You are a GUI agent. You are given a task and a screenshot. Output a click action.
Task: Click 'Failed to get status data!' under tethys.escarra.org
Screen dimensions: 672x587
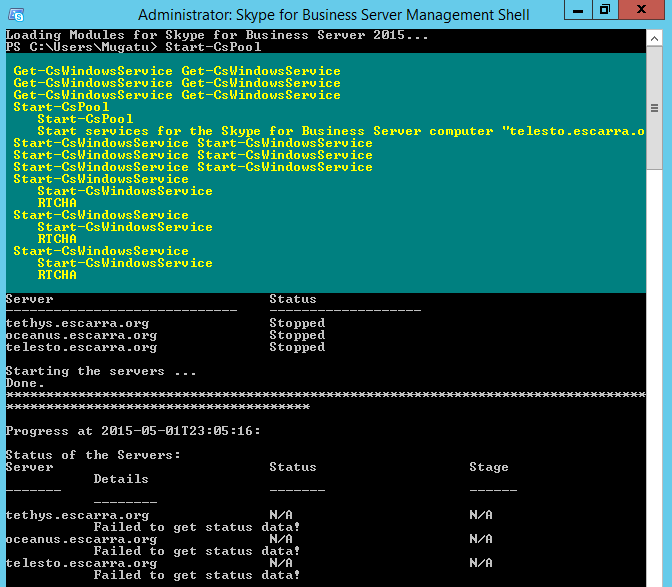point(197,527)
